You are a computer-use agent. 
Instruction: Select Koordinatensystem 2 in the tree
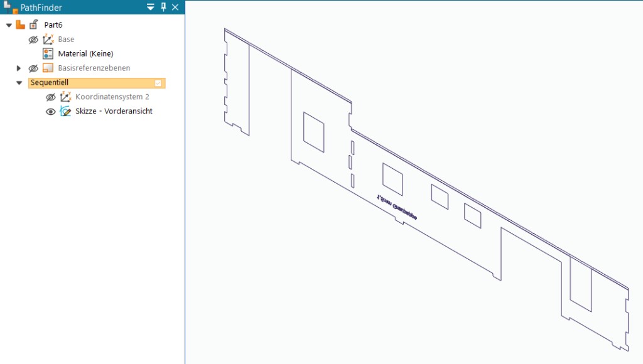coord(112,97)
